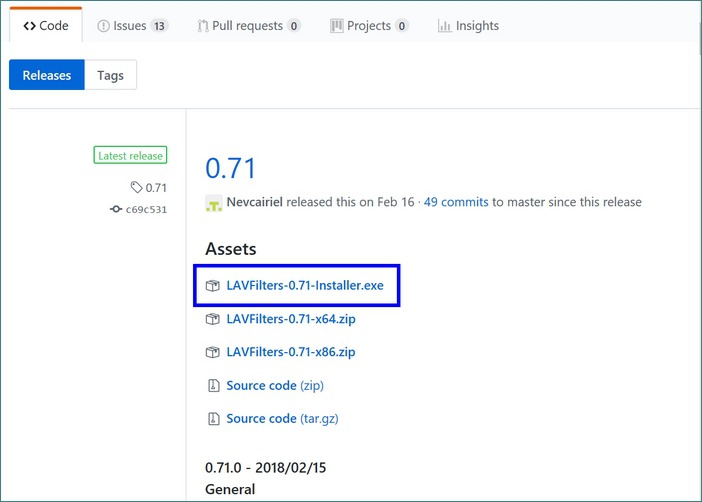
Task: Open the 0.71 release title
Action: click(x=231, y=168)
